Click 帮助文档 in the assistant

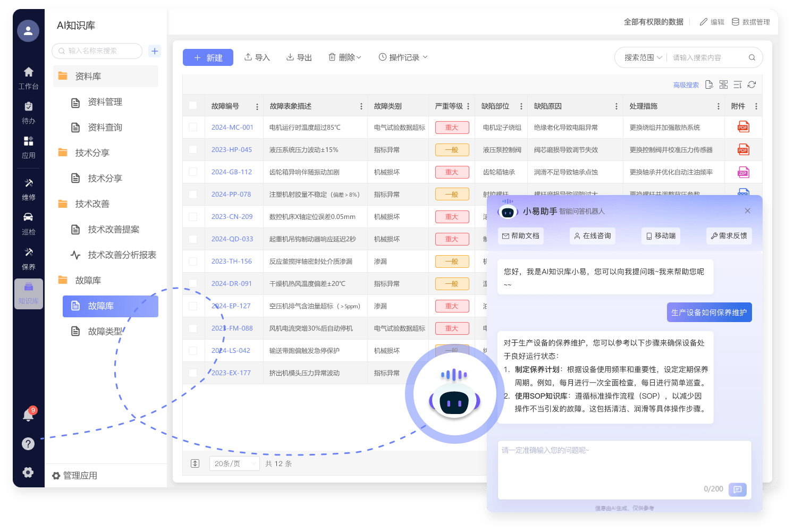click(x=521, y=236)
